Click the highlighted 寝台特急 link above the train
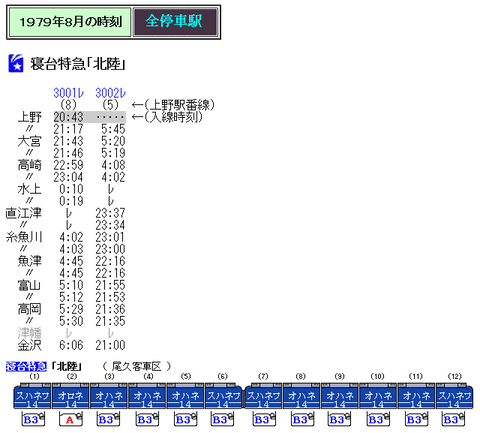This screenshot has height=433, width=480. tap(26, 366)
